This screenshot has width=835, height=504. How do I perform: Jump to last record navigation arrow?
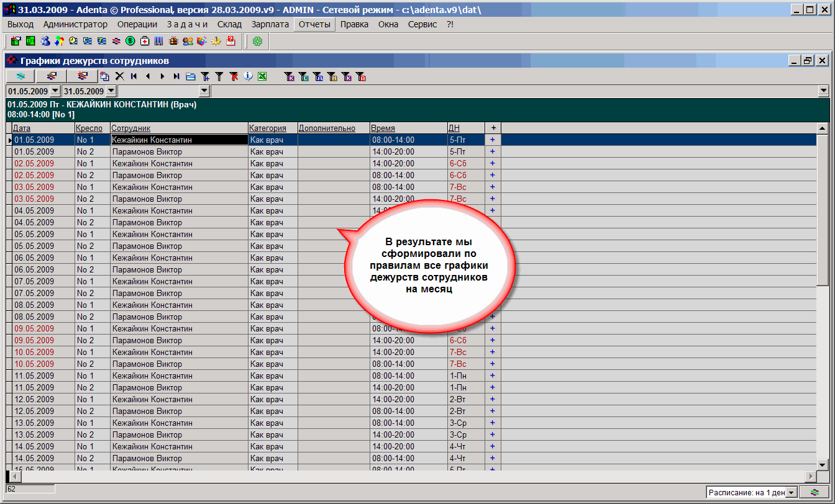[x=176, y=76]
